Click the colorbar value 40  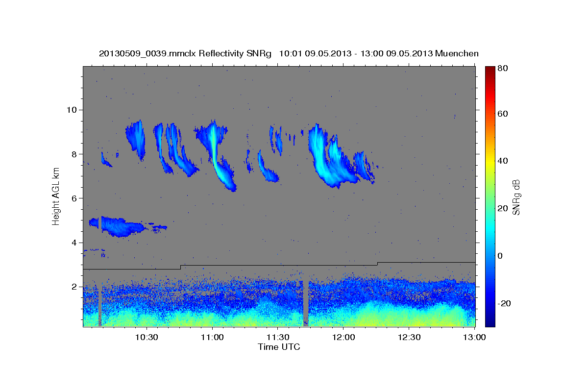pos(502,161)
